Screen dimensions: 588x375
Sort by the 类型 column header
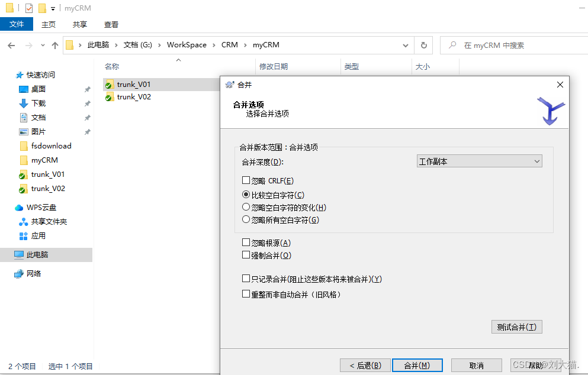(x=351, y=67)
